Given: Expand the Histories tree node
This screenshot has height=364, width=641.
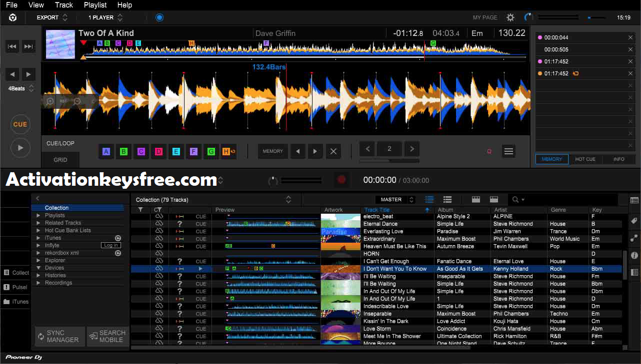Looking at the screenshot, I should coord(38,276).
